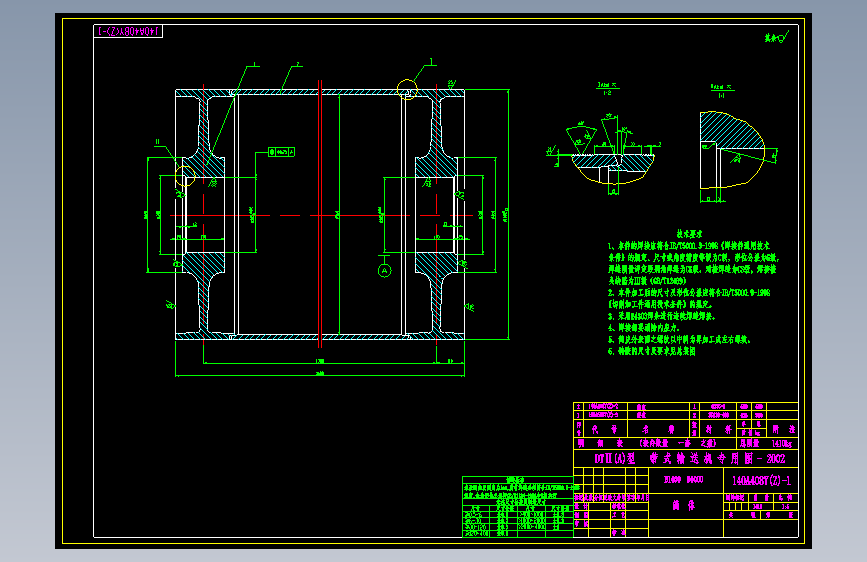
Task: Click the drawing number 140A408Y(Z)-1 in title block
Action: click(761, 481)
